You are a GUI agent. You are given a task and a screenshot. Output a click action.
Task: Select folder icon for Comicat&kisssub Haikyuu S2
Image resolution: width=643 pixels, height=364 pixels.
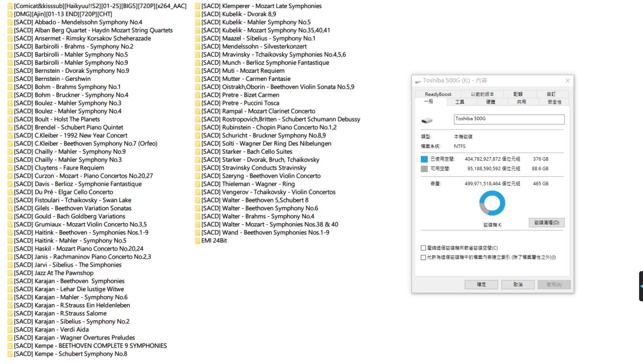click(11, 6)
